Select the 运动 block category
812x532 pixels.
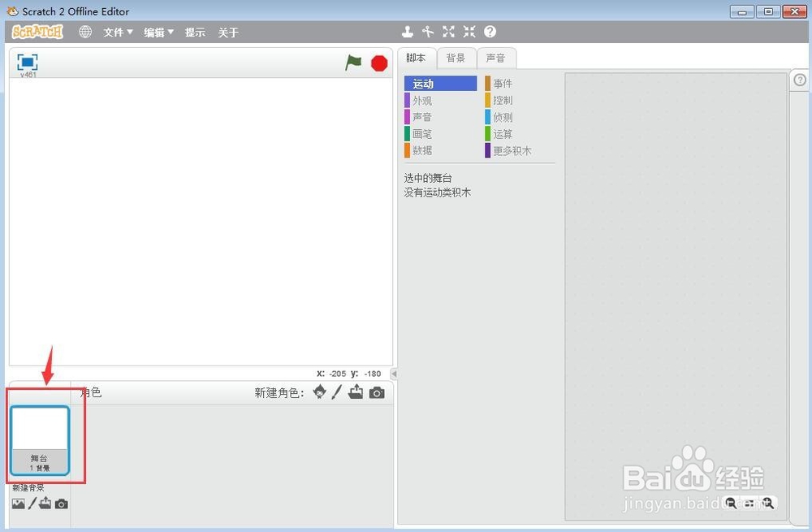440,84
